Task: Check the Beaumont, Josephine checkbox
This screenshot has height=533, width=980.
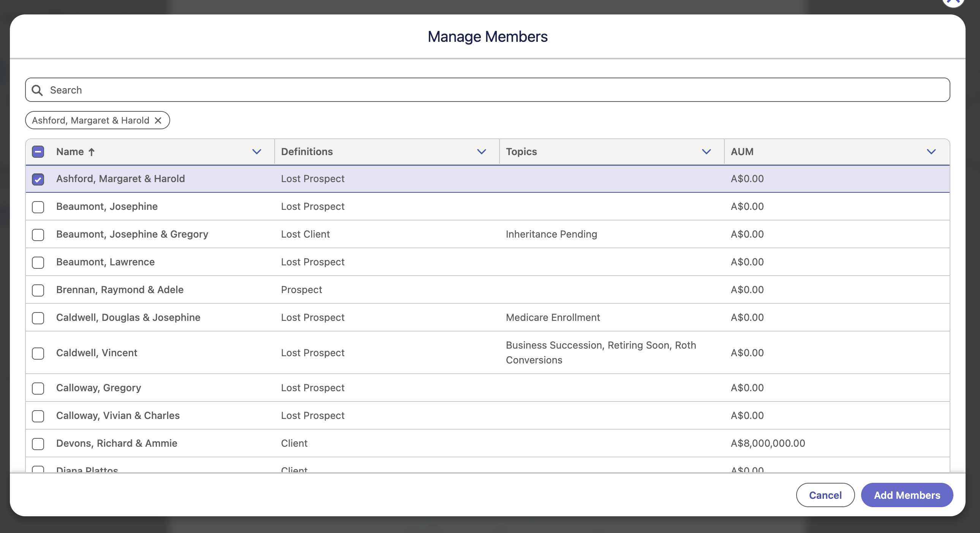Action: (x=38, y=207)
